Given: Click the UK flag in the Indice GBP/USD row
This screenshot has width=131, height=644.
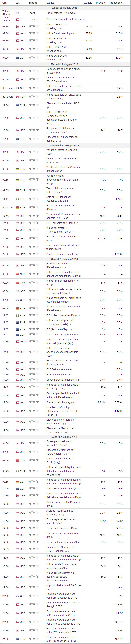Looking at the screenshot, I should pyautogui.click(x=17, y=27).
